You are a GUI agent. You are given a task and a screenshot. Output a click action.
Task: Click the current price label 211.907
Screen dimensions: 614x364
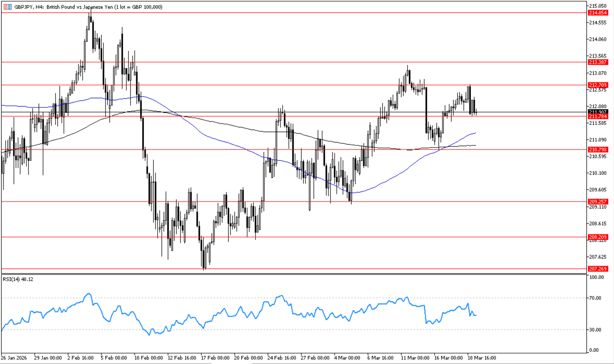point(598,112)
